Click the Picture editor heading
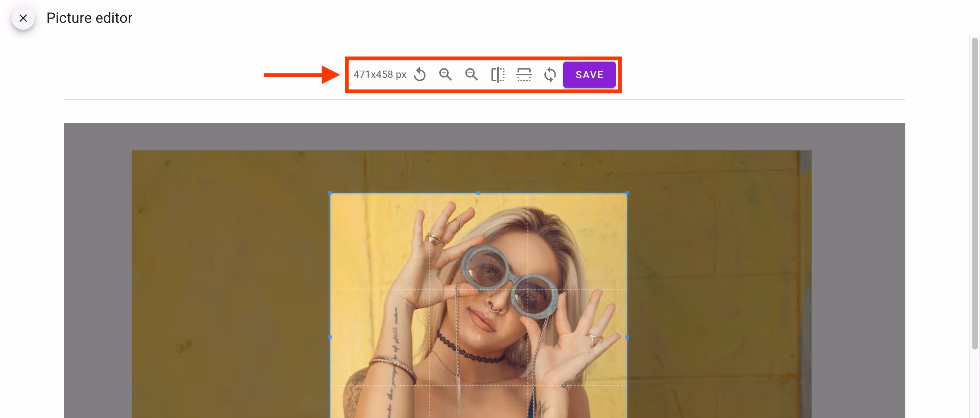The width and height of the screenshot is (980, 418). pos(89,17)
